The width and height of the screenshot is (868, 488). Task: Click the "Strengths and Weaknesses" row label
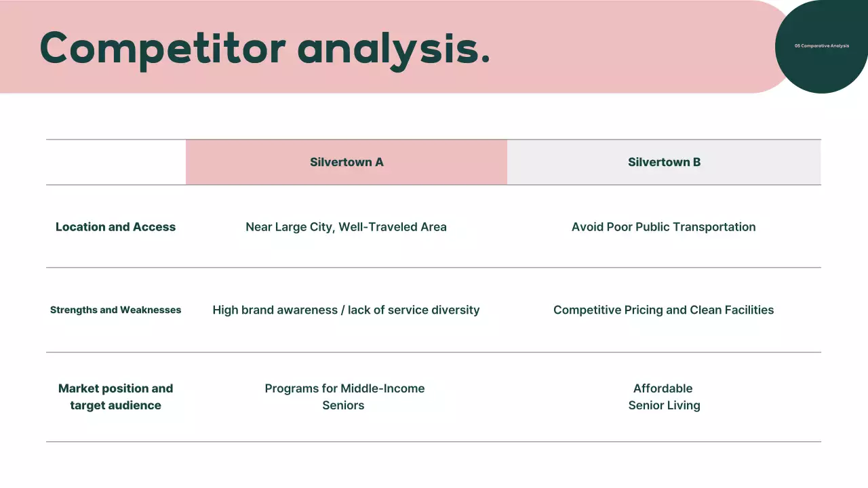(x=115, y=310)
